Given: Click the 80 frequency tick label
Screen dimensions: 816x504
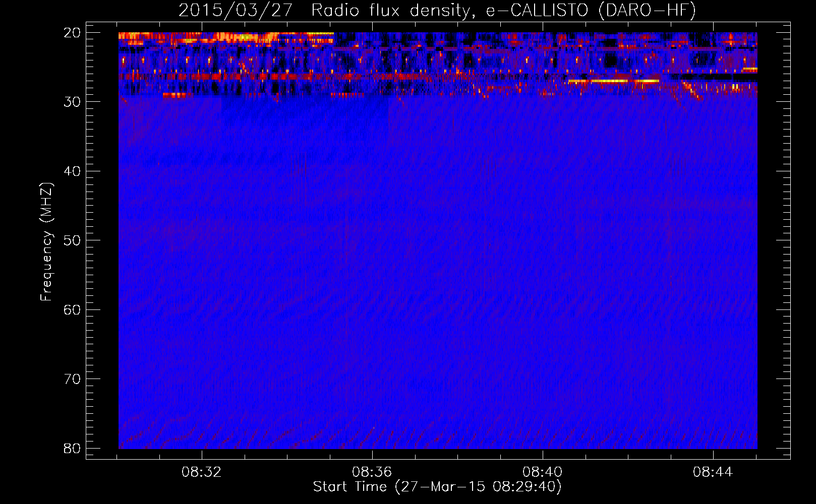Looking at the screenshot, I should pos(72,448).
